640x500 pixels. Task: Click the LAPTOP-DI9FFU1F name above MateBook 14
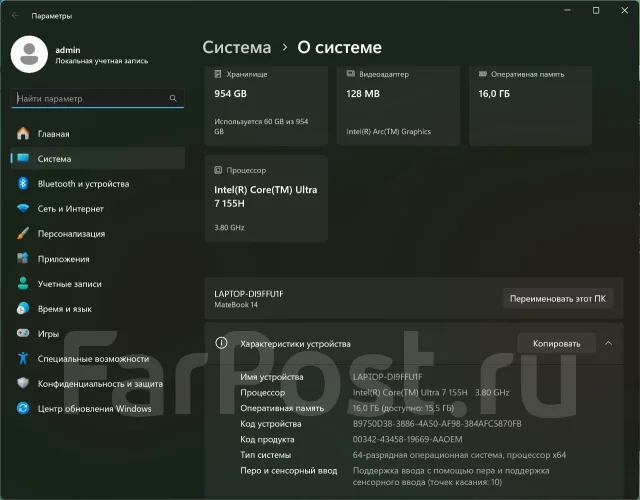(249, 293)
